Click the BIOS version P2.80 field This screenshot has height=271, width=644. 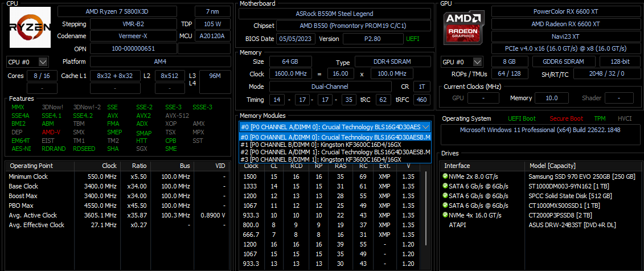coord(373,39)
